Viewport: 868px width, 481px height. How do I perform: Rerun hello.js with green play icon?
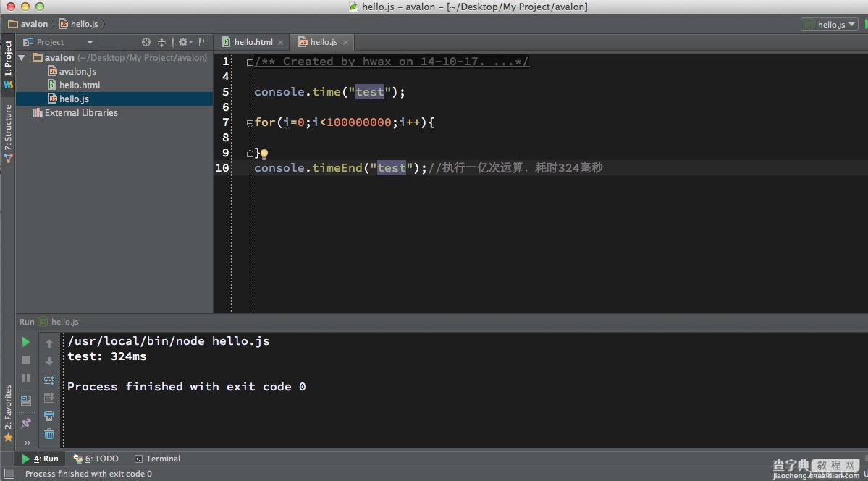coord(26,342)
